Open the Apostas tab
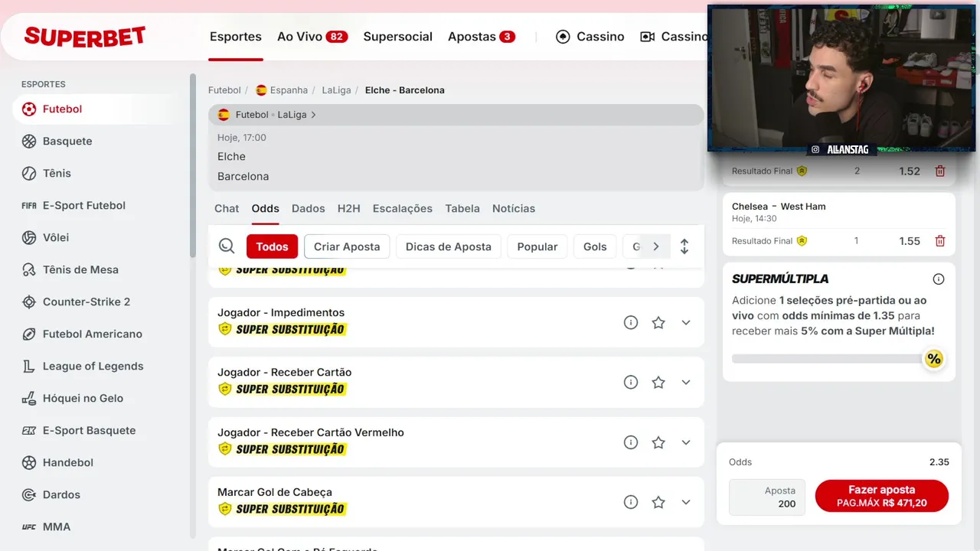This screenshot has height=551, width=980. 482,37
